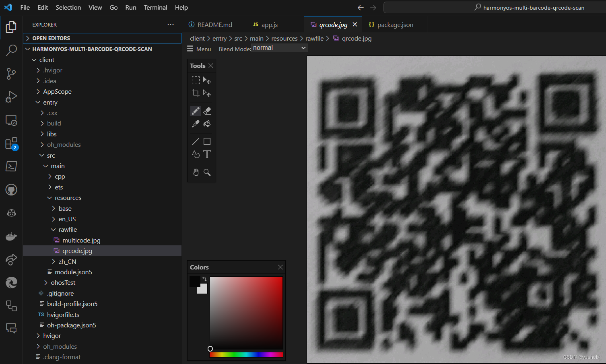Open module.json5 file
This screenshot has width=606, height=364.
(x=102, y=272)
